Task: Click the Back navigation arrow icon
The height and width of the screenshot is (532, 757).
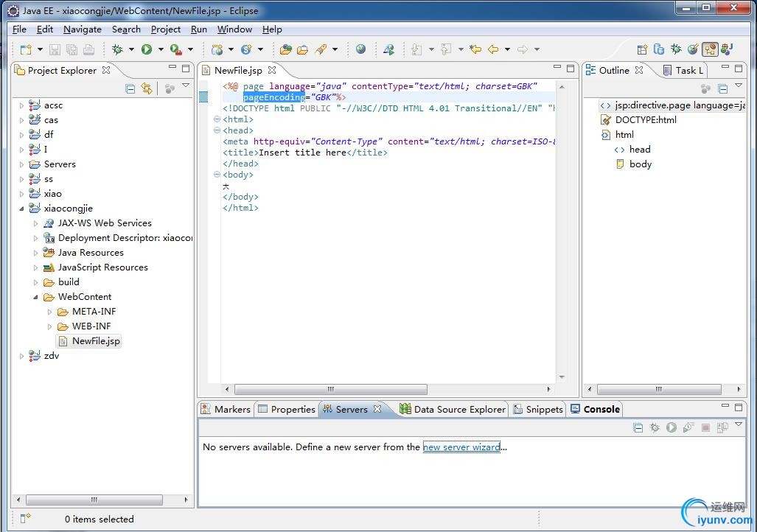Action: tap(493, 49)
